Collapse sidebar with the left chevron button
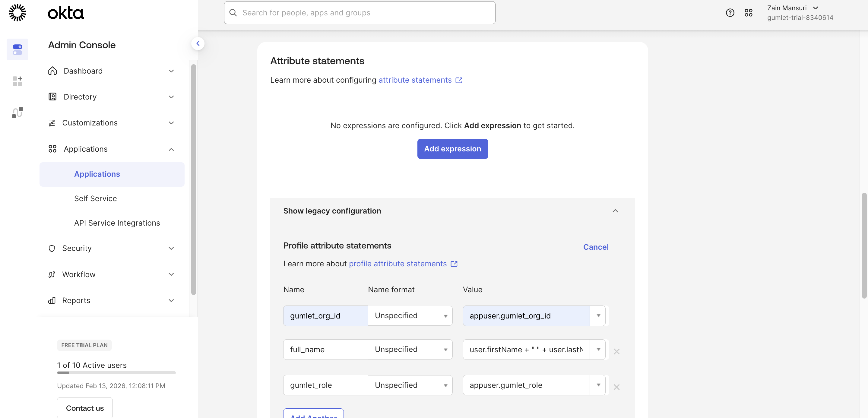The width and height of the screenshot is (868, 418). (x=198, y=43)
